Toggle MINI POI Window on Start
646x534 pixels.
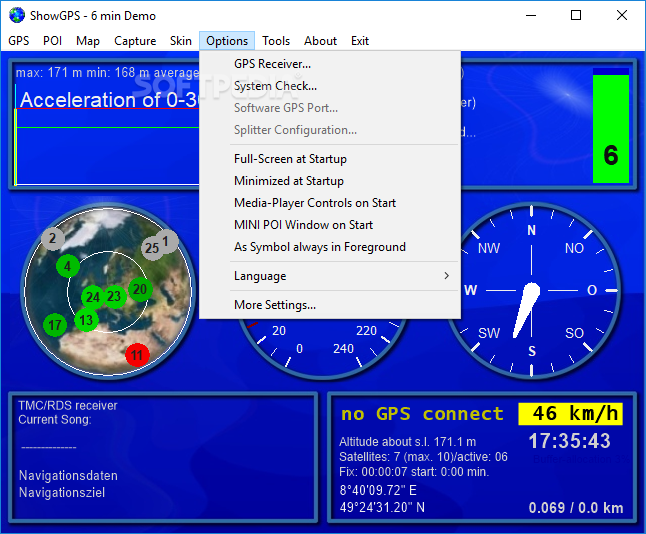(330, 225)
